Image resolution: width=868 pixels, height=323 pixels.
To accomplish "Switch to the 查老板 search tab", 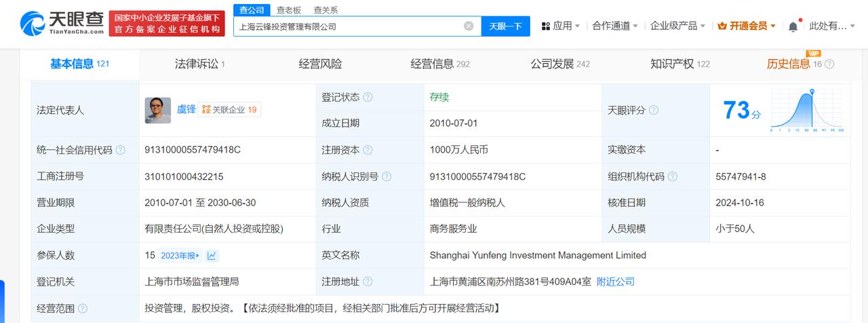I will (x=289, y=9).
